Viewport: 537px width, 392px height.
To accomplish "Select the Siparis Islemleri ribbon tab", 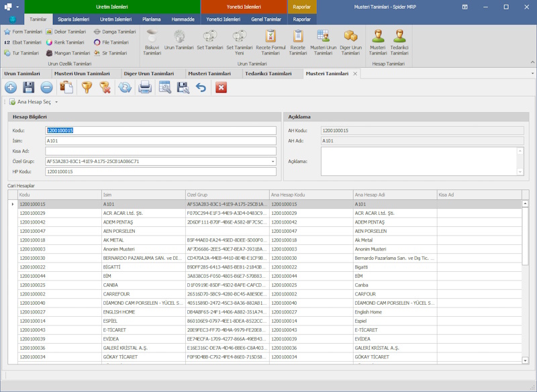I will coord(74,19).
